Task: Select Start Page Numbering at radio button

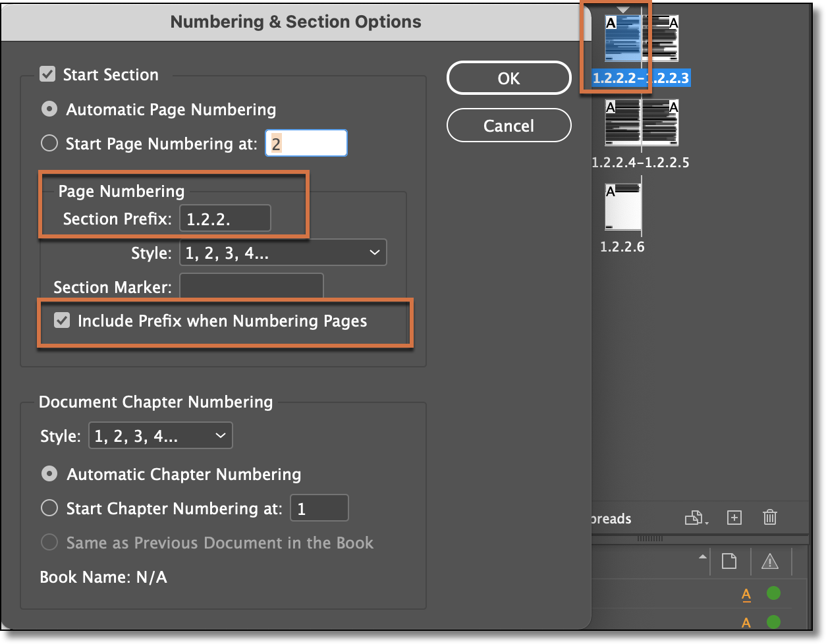Action: point(49,143)
